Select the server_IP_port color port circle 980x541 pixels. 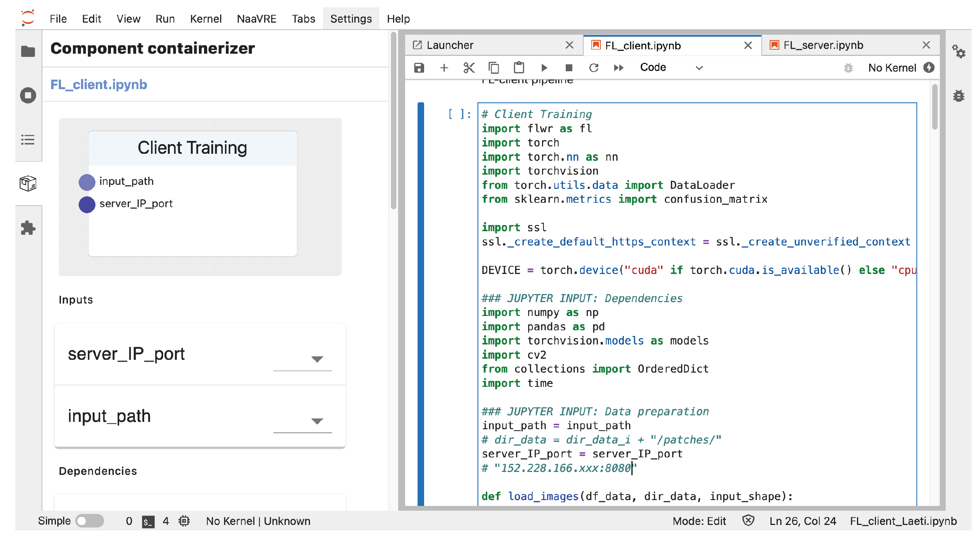tap(87, 205)
